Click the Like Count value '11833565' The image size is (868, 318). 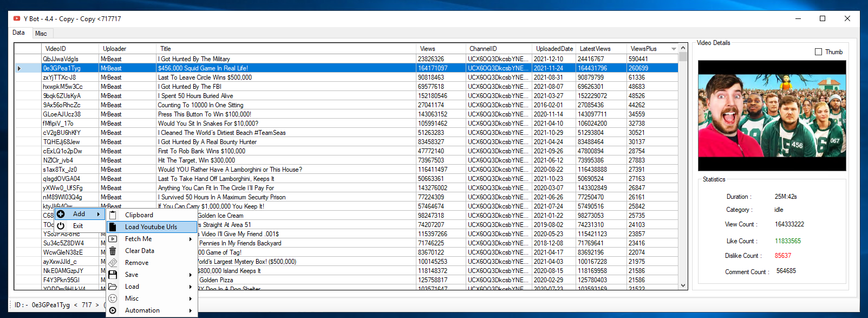click(788, 241)
